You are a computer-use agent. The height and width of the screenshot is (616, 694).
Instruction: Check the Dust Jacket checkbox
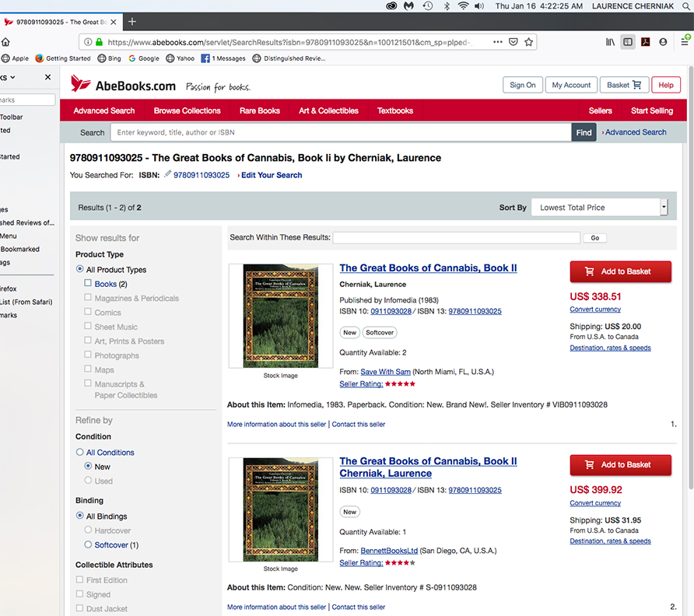click(x=79, y=608)
